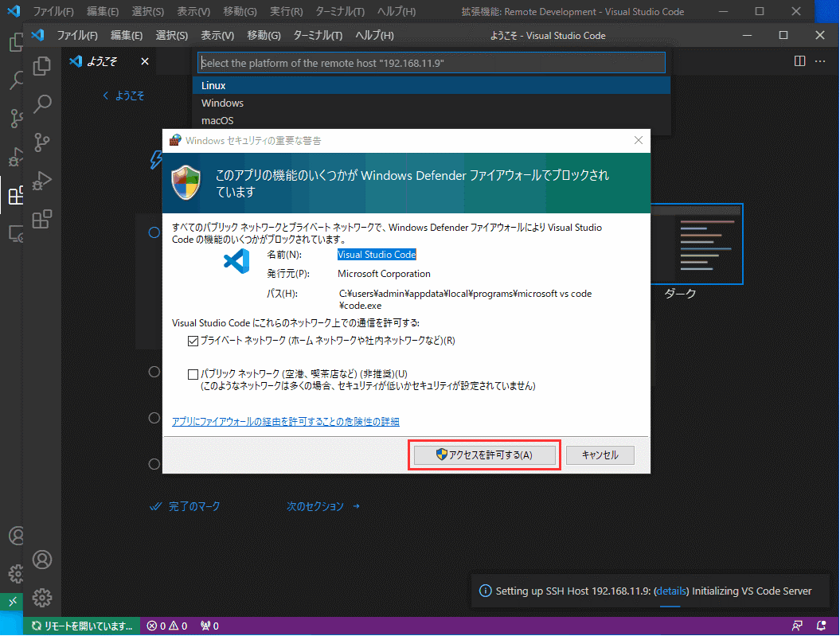The width and height of the screenshot is (840, 636).
Task: Open Explorer in front VS Code window
Action: pyautogui.click(x=41, y=65)
